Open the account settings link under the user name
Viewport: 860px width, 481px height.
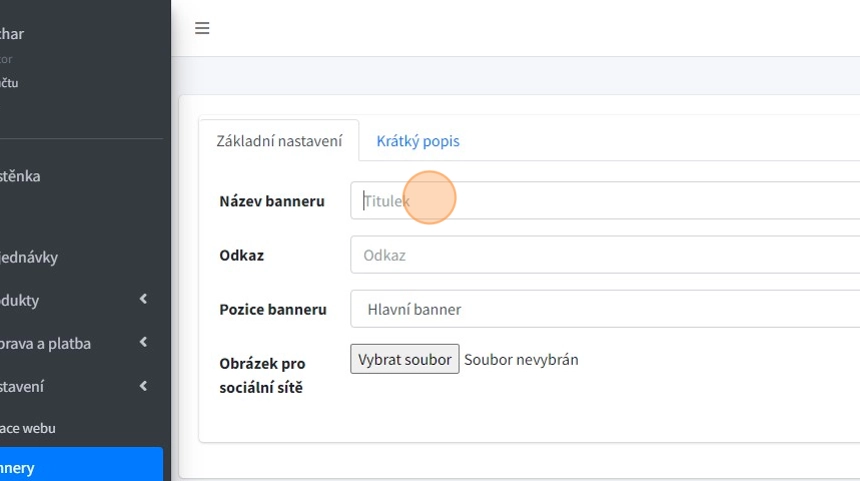pyautogui.click(x=9, y=82)
